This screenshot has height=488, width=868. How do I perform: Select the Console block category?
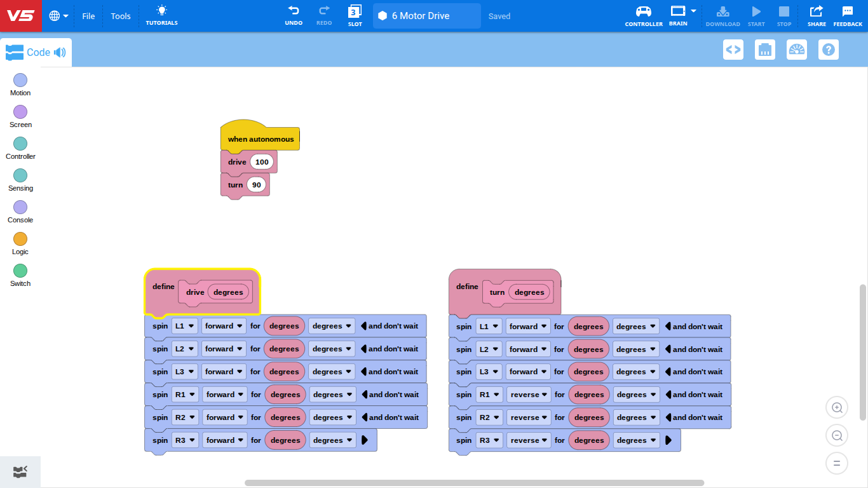click(x=20, y=212)
